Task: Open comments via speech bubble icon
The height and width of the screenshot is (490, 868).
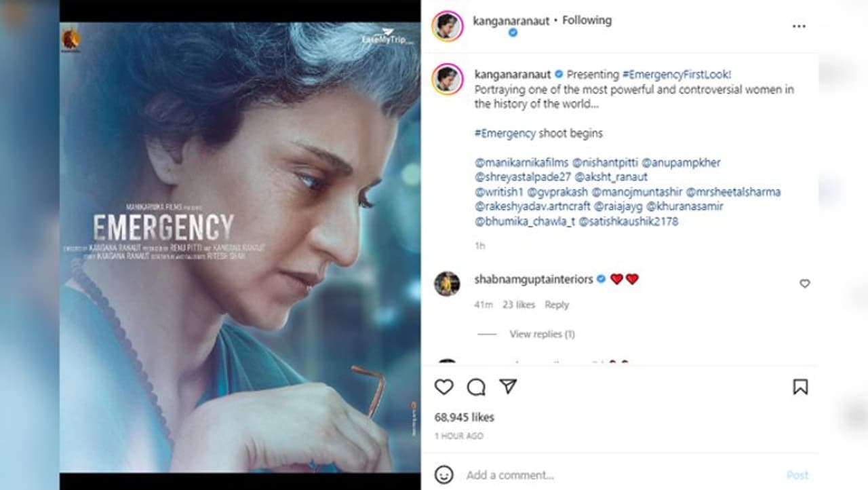Action: tap(476, 387)
